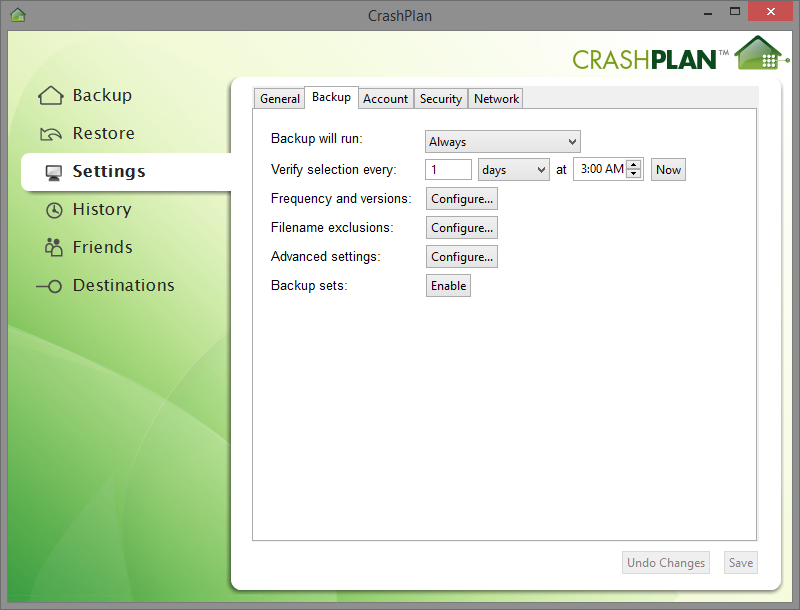
Task: Open Destinations in the sidebar
Action: 123,285
